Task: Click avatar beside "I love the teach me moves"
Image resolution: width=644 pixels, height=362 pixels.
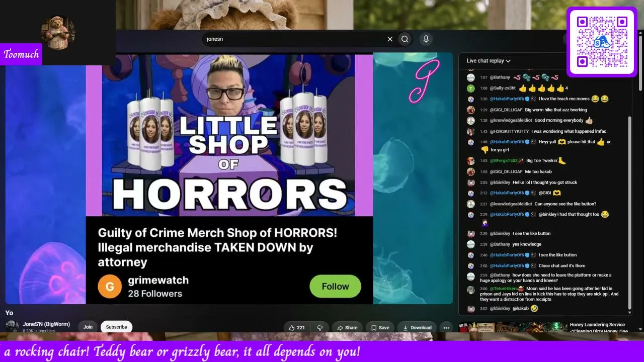Action: 470,99
